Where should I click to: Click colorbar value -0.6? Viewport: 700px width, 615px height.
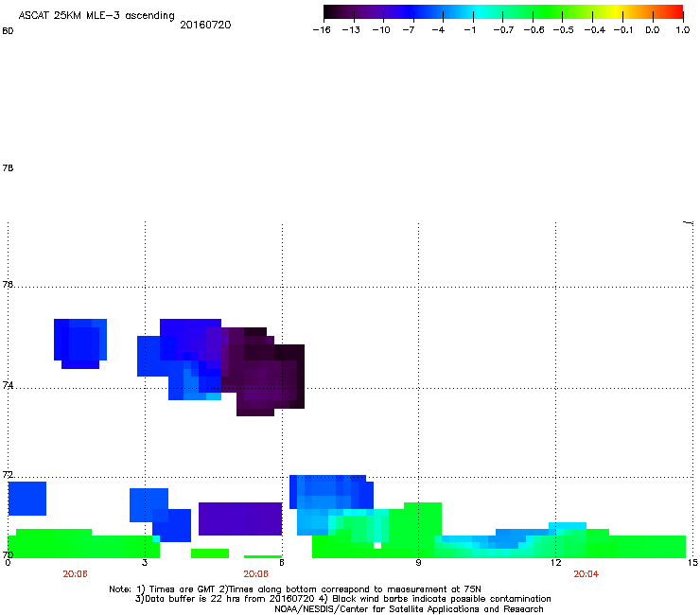[x=534, y=30]
